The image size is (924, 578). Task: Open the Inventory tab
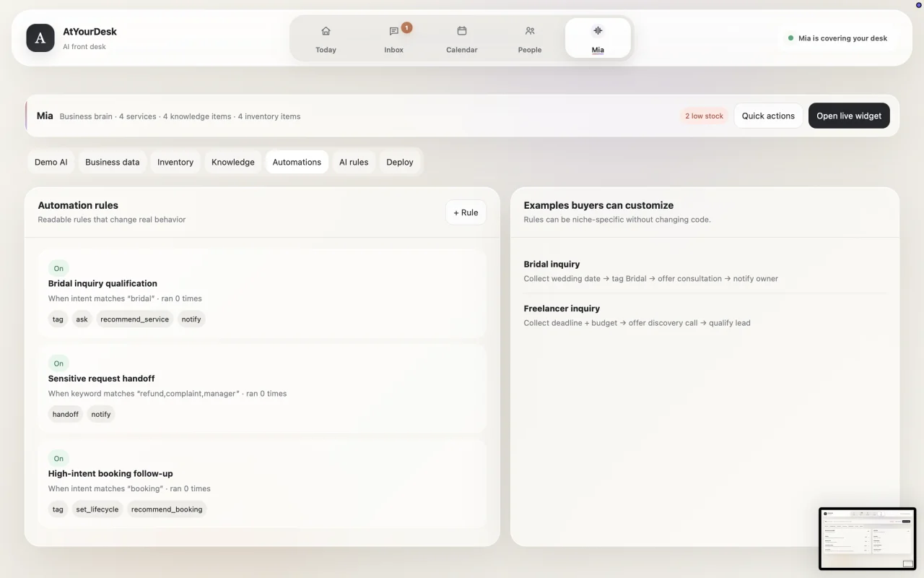pyautogui.click(x=175, y=162)
